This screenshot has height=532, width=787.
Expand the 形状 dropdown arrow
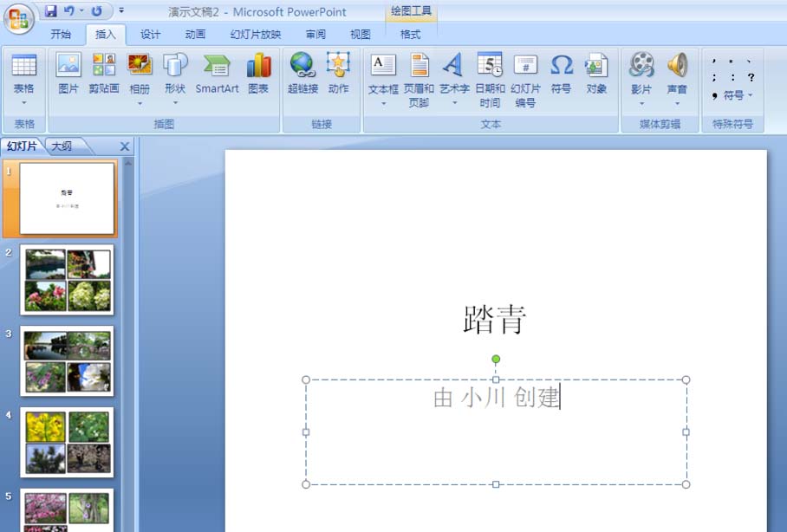(175, 103)
